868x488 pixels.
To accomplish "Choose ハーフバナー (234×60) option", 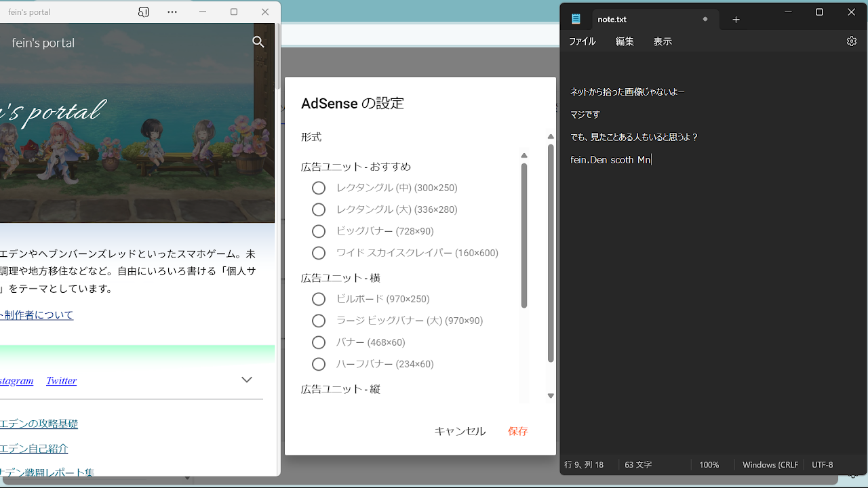I will click(319, 364).
